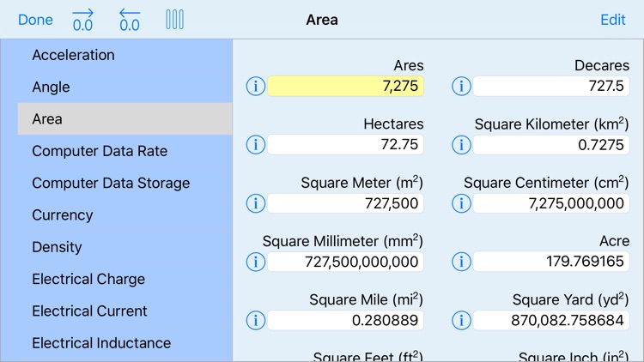Click the Decares unit label
Image resolution: width=644 pixels, height=362 pixels.
tap(602, 66)
